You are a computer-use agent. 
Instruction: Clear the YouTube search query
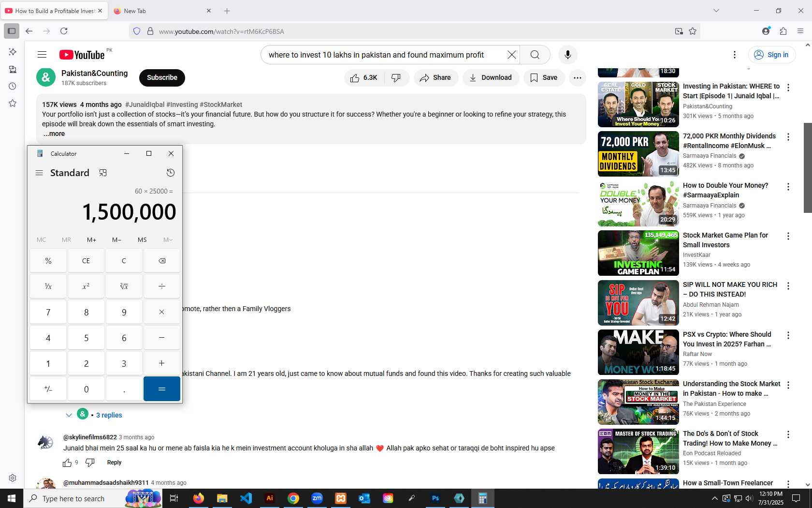coord(511,55)
